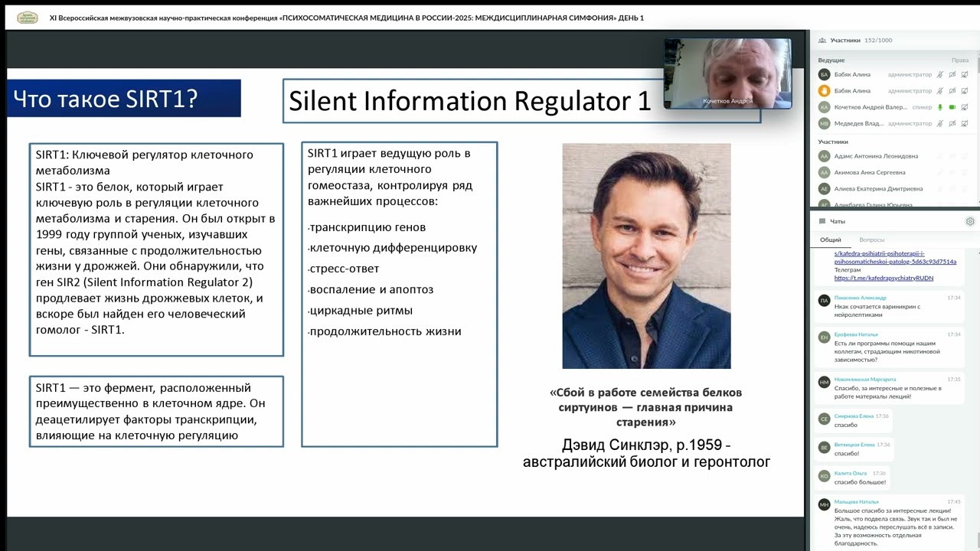Toggle muted microphone in БА-avatar Бабяк Алина row

click(x=940, y=74)
